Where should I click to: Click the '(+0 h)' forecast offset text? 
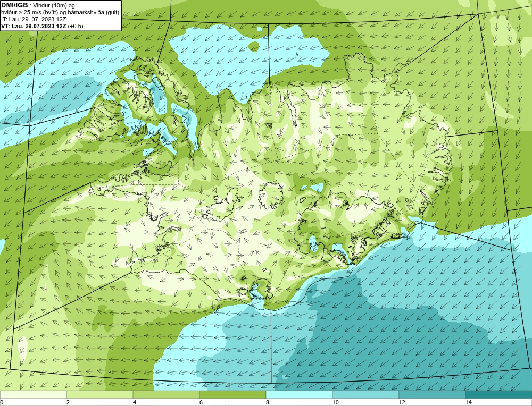click(76, 26)
